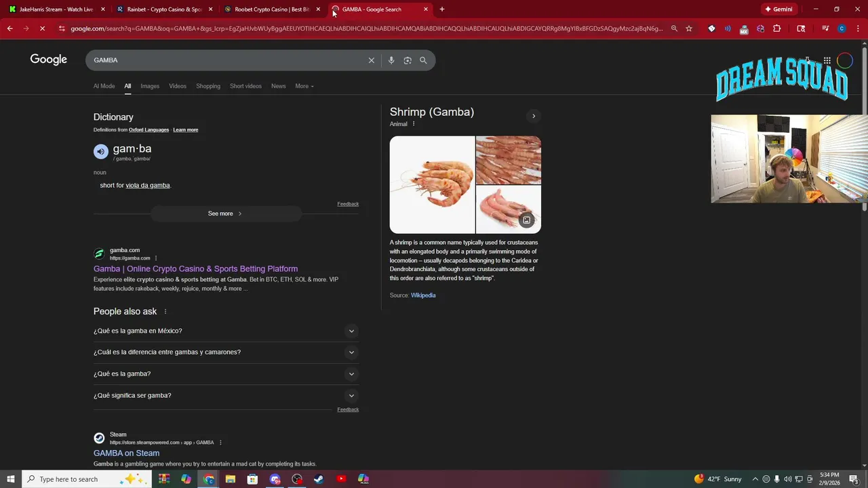Switch to Images results tab
Image resolution: width=868 pixels, height=488 pixels.
click(150, 86)
